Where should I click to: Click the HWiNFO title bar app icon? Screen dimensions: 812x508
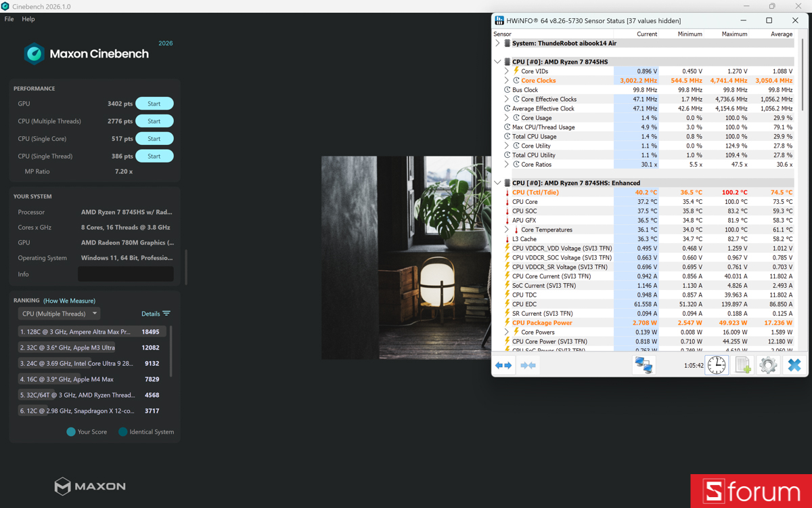click(499, 20)
